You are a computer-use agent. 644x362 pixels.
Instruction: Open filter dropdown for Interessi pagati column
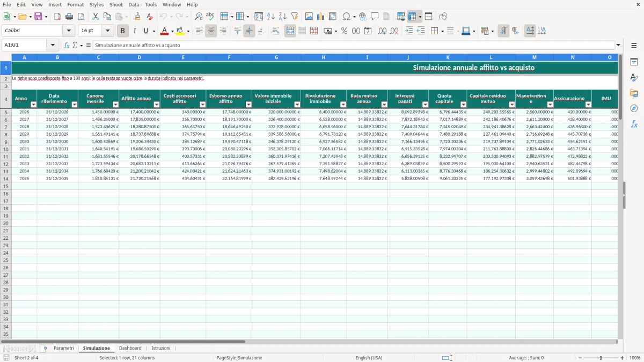[425, 105]
